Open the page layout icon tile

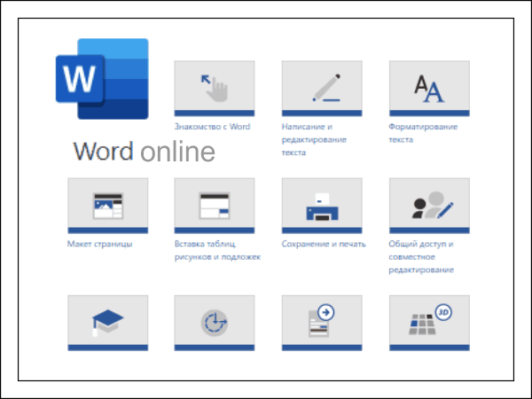pos(107,205)
